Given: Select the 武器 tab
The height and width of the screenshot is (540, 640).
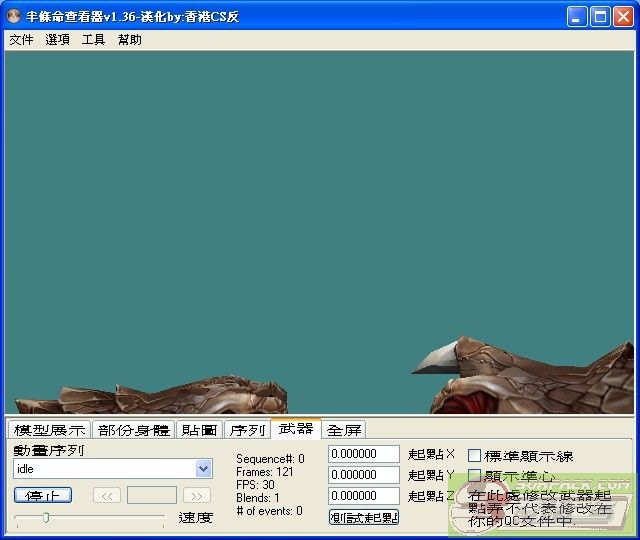Looking at the screenshot, I should (x=296, y=429).
